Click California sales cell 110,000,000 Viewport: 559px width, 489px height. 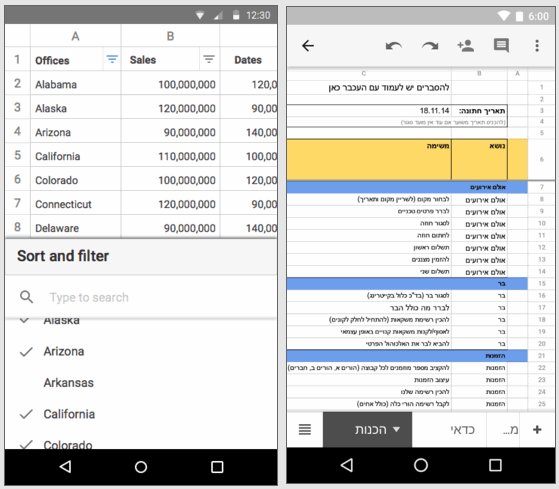coord(170,156)
